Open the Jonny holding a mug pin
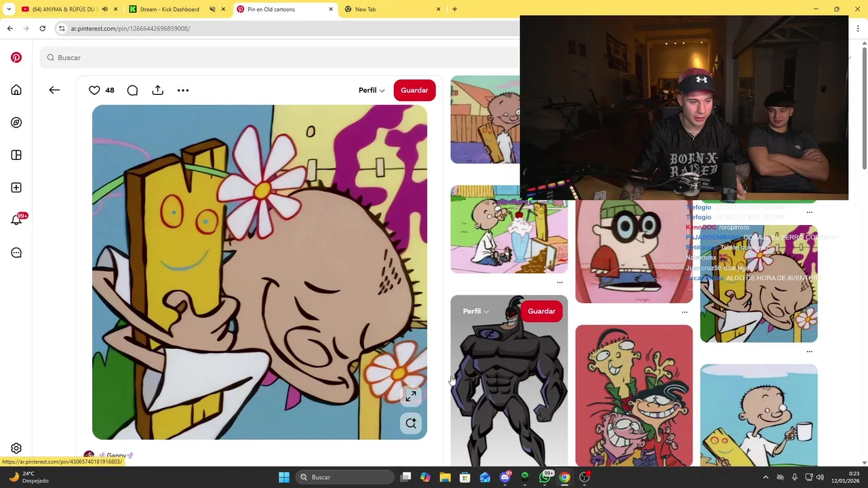Viewport: 868px width, 488px height. tap(759, 415)
